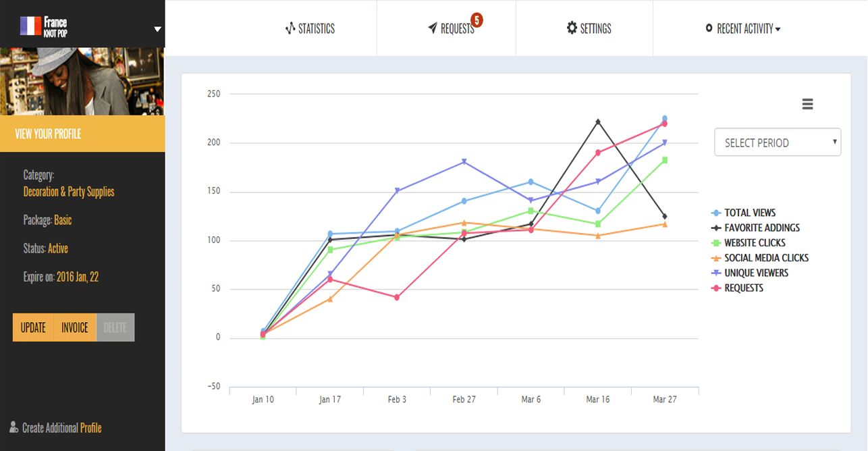Click the profile cover photo
The width and height of the screenshot is (868, 451).
click(82, 81)
